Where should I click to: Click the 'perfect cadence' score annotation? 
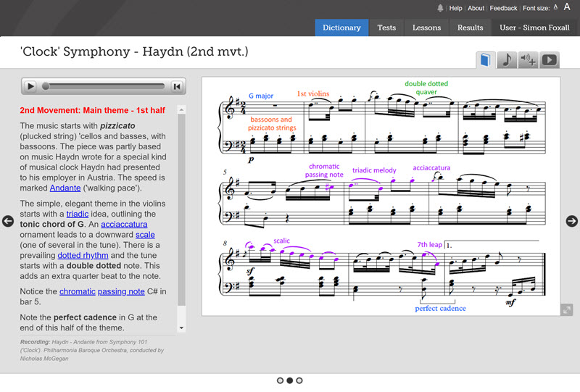click(x=440, y=308)
